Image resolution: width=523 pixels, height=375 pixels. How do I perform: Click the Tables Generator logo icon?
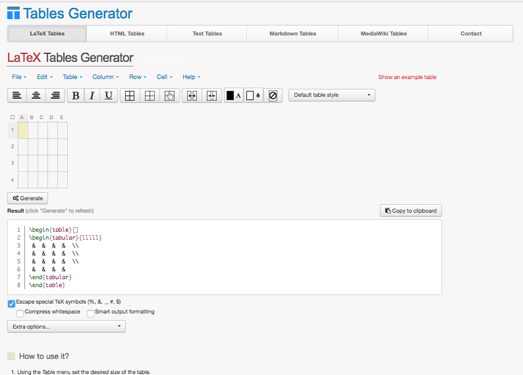pyautogui.click(x=13, y=13)
